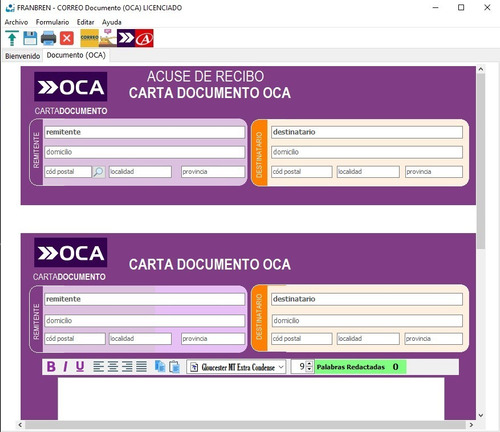
Task: Click the copy icon in the editor toolbar
Action: 160,367
